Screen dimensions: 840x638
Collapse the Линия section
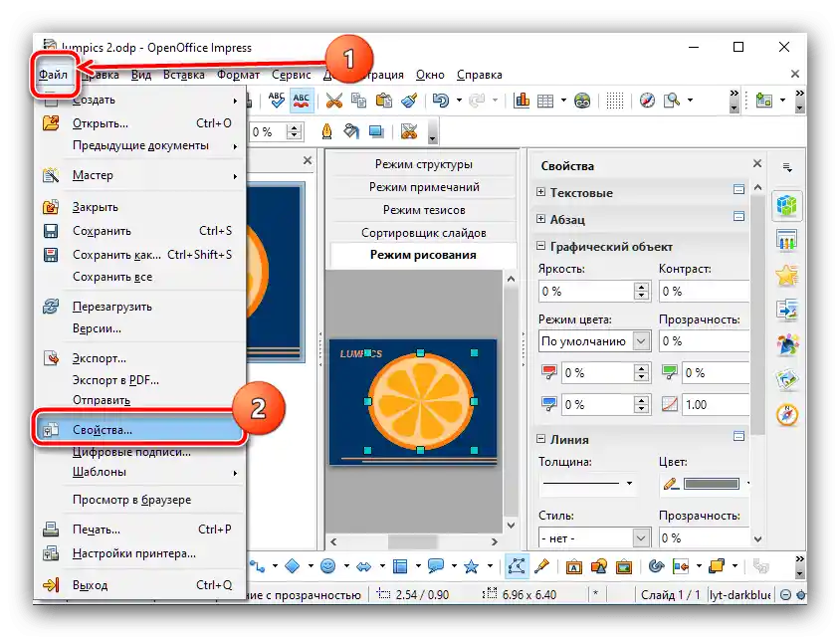[x=541, y=439]
